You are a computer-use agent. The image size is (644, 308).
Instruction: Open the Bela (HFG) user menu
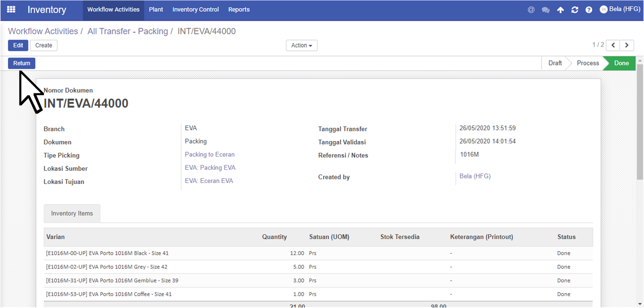pyautogui.click(x=619, y=9)
